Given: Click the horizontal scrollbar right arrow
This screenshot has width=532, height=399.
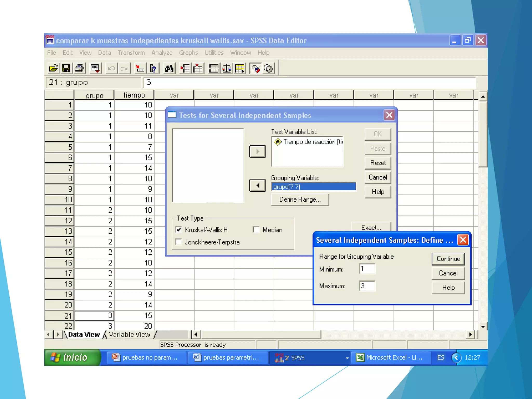Looking at the screenshot, I should pyautogui.click(x=470, y=335).
